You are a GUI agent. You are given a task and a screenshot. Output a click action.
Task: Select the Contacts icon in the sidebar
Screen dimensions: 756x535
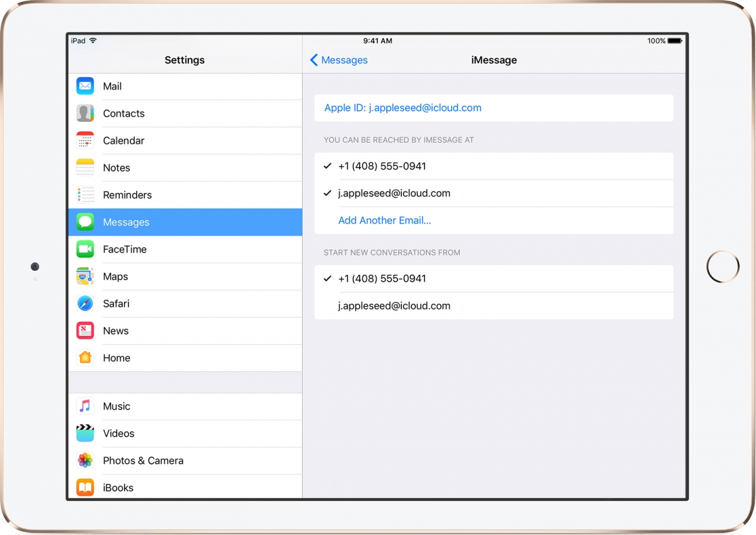click(85, 113)
